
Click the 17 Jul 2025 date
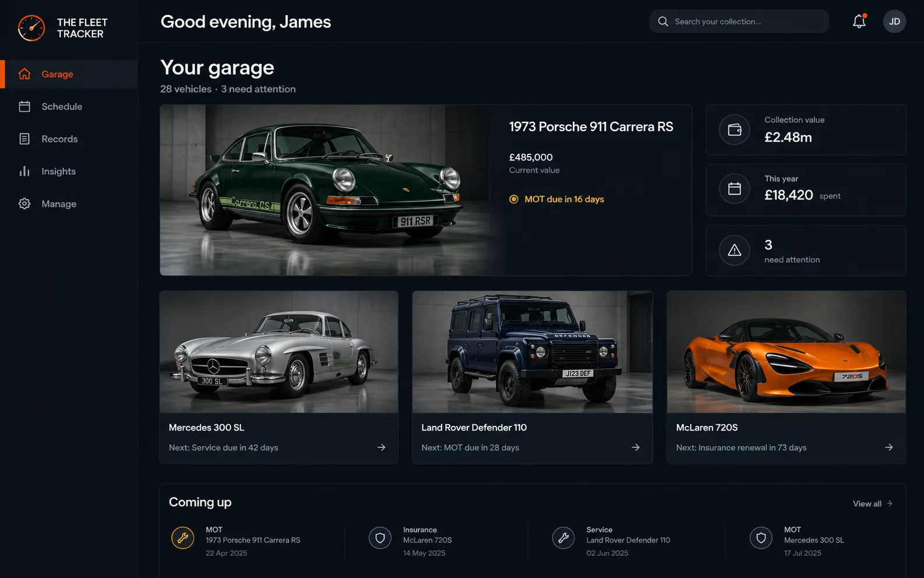tap(802, 553)
